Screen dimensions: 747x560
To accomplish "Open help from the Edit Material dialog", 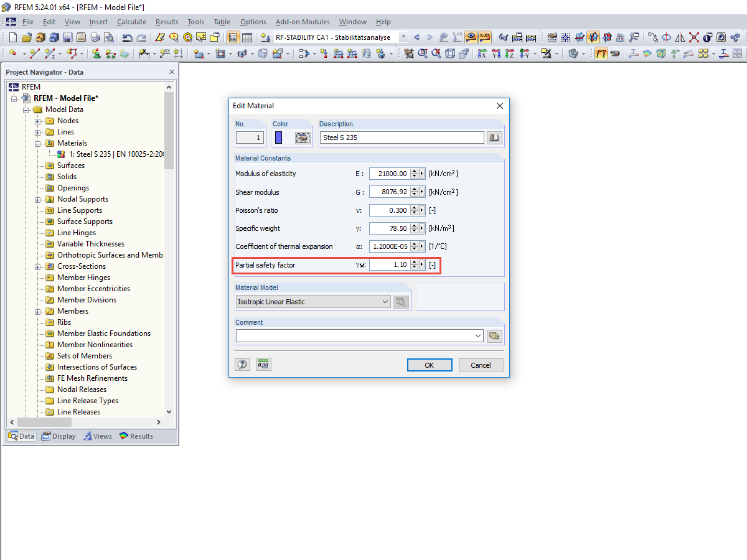I will coord(242,364).
